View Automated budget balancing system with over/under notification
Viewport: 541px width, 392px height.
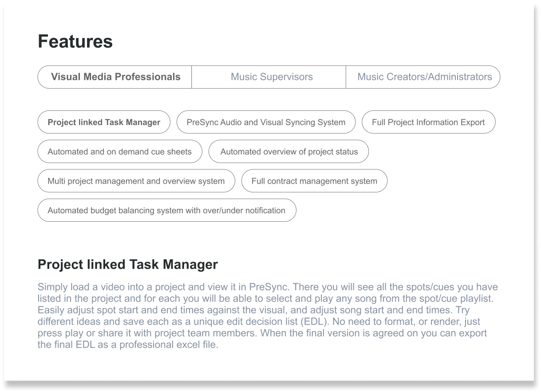click(166, 210)
